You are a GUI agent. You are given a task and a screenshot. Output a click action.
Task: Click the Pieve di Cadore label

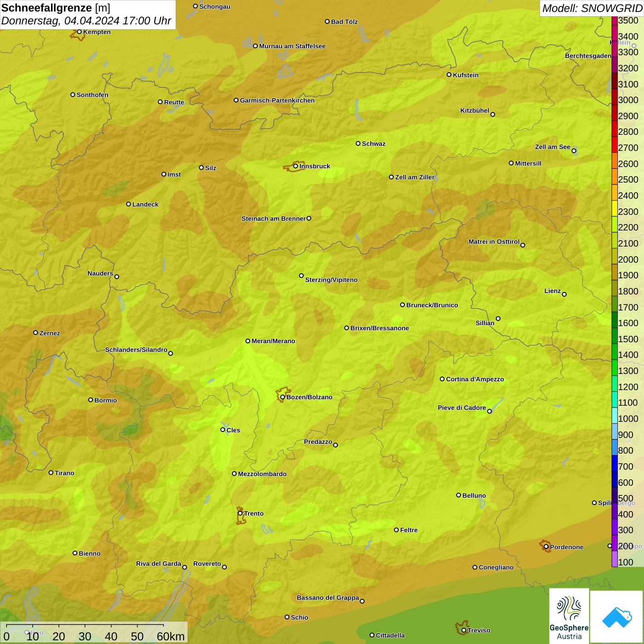[462, 408]
